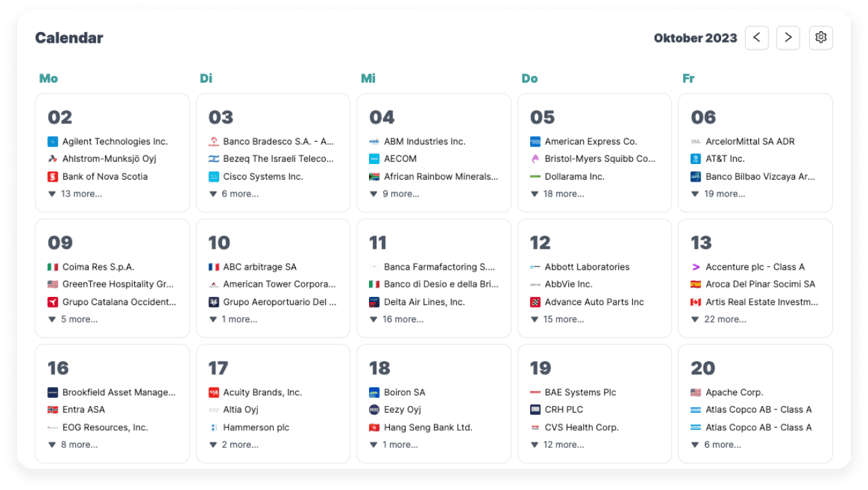Open AT&T Inc. event entry
Screen dimensions: 868x490
click(x=724, y=159)
